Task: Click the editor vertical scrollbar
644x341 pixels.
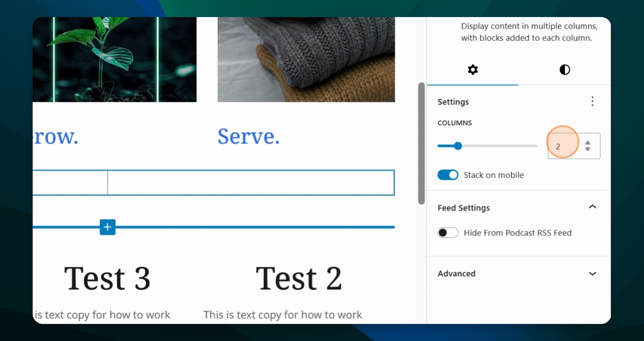Action: pos(421,144)
